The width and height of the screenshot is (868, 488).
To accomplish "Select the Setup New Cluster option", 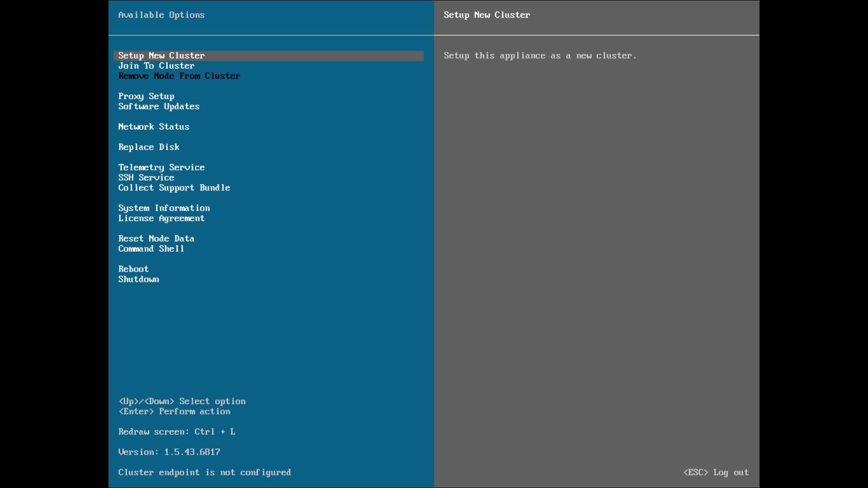I will 269,56.
